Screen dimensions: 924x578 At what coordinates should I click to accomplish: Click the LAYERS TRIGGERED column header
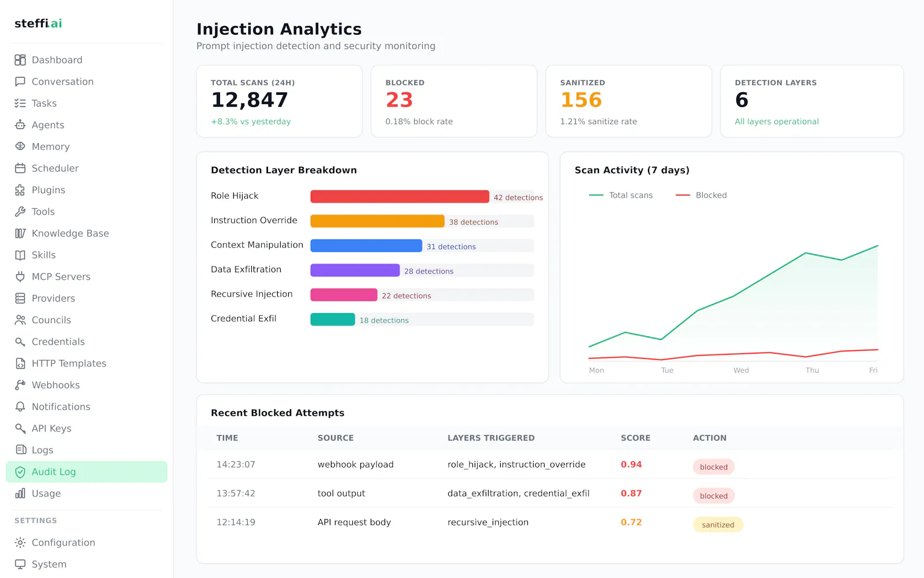(x=491, y=438)
